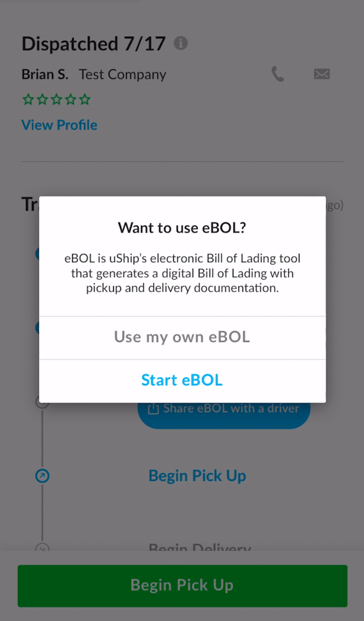Rate the carrier four stars
This screenshot has width=364, height=621.
click(x=70, y=100)
